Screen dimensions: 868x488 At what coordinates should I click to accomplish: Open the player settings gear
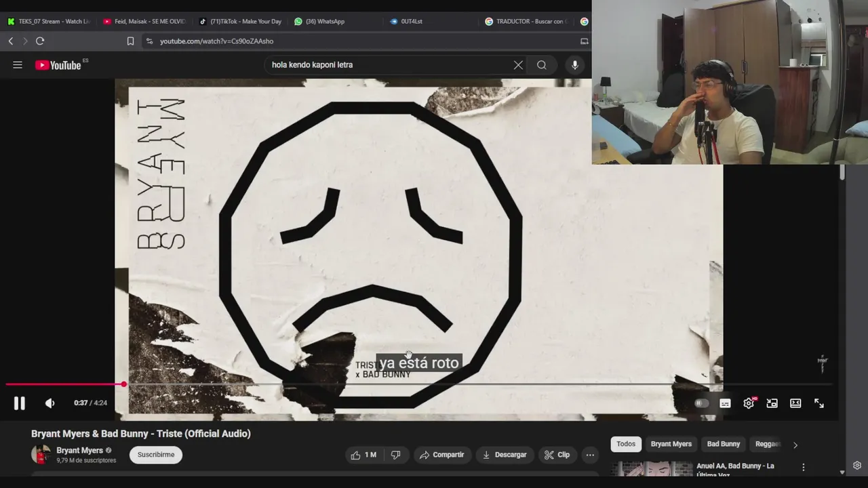(x=749, y=403)
